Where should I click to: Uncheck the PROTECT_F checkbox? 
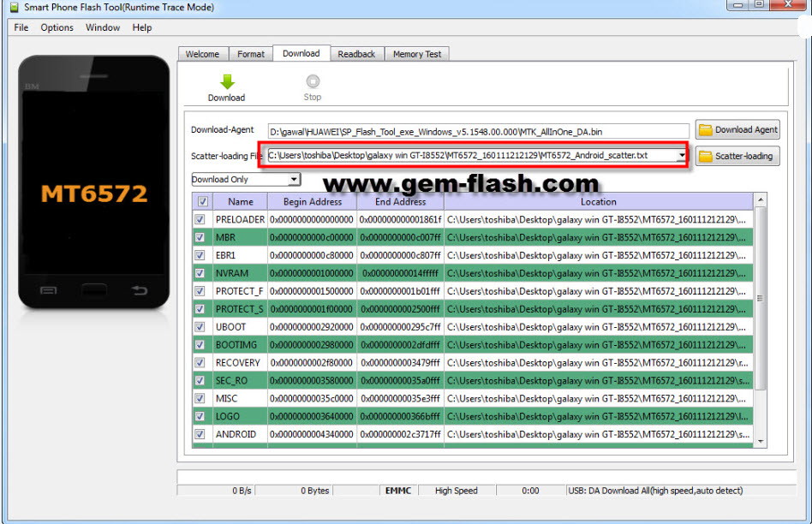tap(200, 291)
